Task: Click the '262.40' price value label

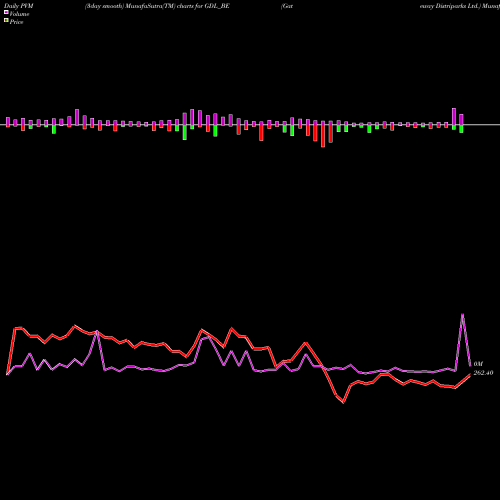Action: (x=483, y=373)
